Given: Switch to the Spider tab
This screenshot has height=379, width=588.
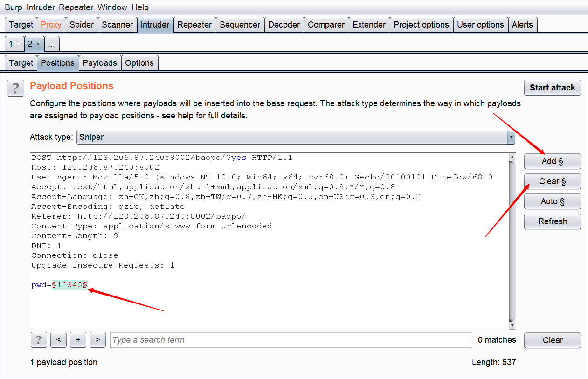Looking at the screenshot, I should coord(82,25).
